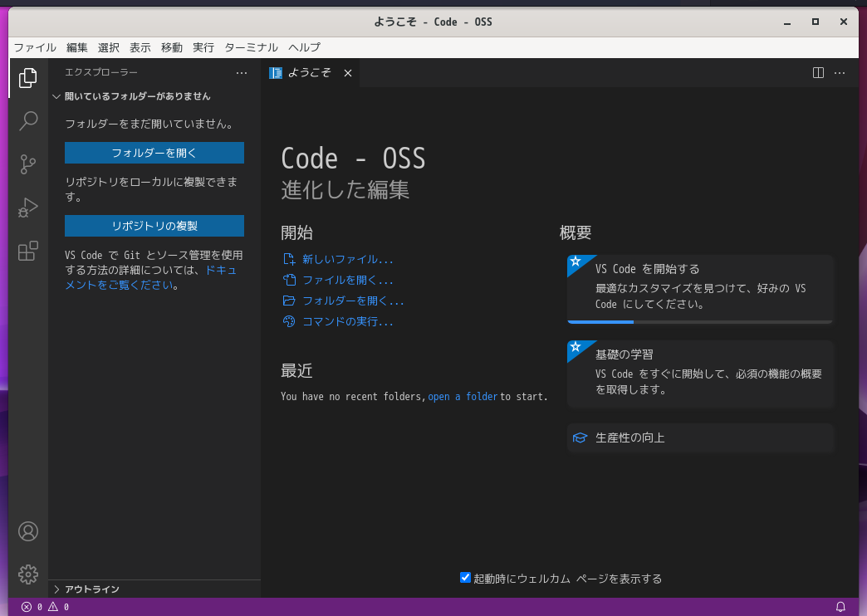
Task: Click the フォルダーを開く blue button
Action: coord(154,153)
